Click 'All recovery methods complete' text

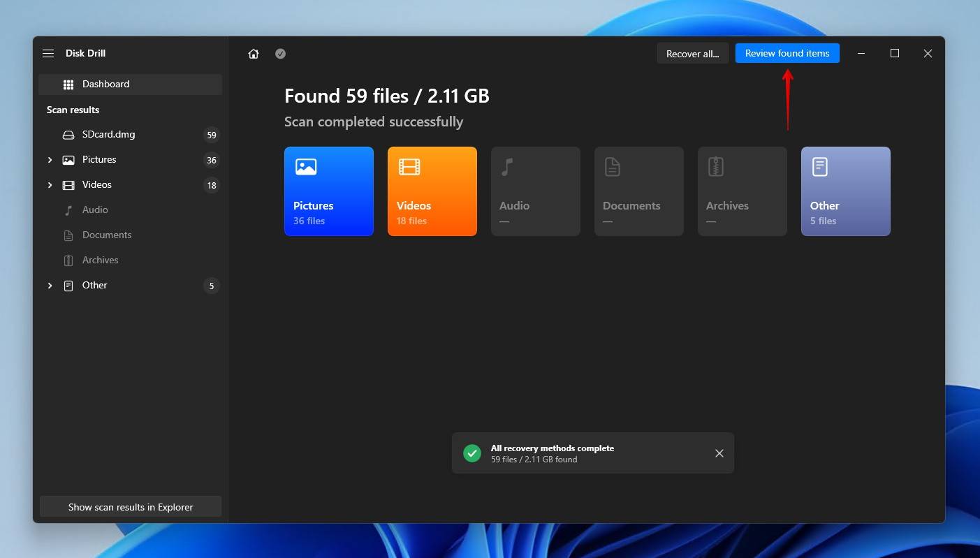(553, 448)
